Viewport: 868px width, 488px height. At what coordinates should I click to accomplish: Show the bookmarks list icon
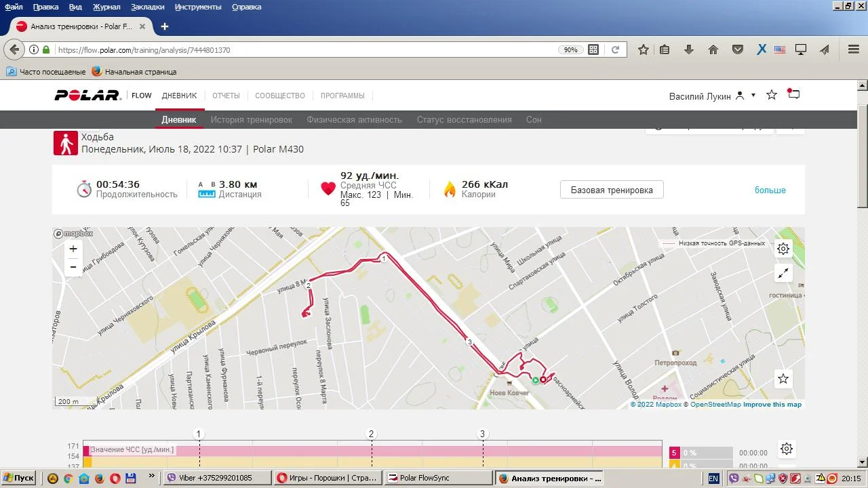tap(665, 49)
